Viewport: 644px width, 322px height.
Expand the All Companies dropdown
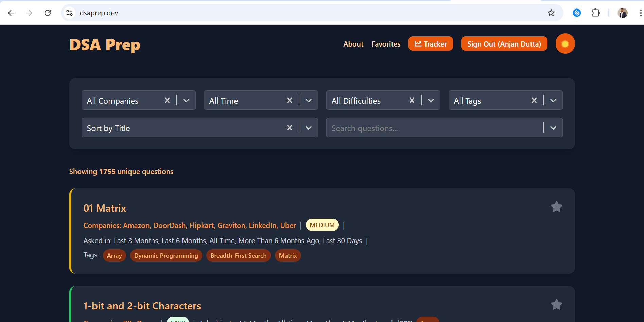click(186, 100)
